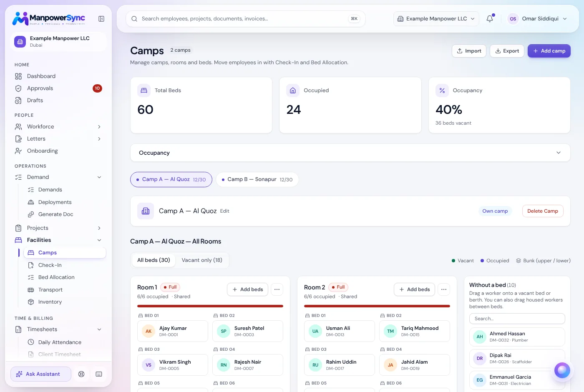The width and height of the screenshot is (584, 392).
Task: Open Room 1 more options menu
Action: tap(277, 289)
